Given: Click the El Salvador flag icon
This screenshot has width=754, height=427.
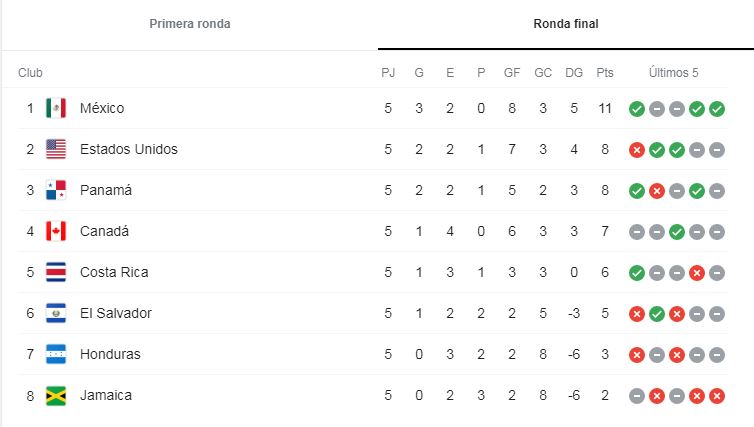Looking at the screenshot, I should tap(56, 313).
